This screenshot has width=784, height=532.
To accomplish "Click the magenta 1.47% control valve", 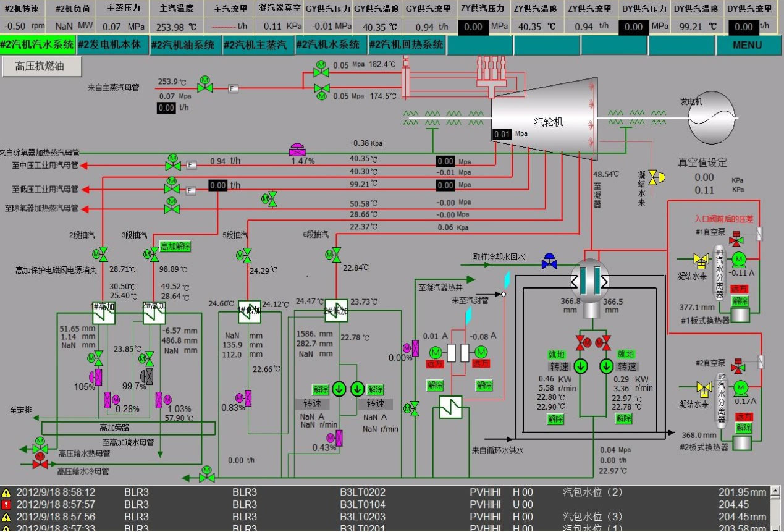I will pos(298,150).
